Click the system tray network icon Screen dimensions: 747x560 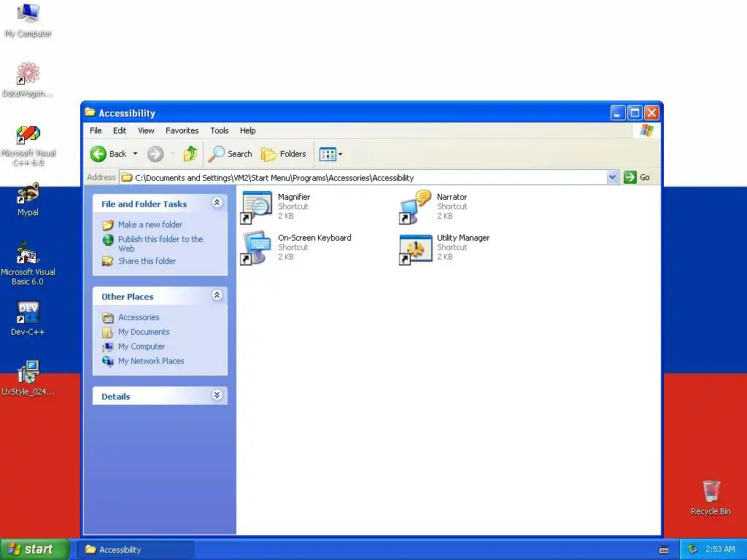pyautogui.click(x=693, y=550)
